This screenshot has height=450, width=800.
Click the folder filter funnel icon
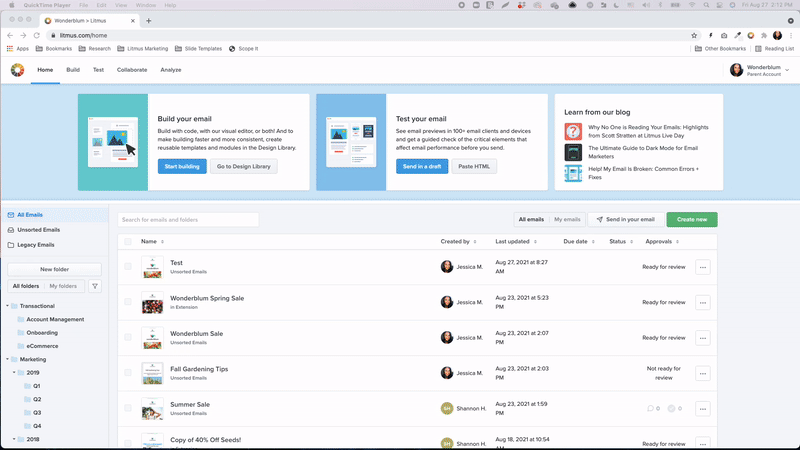(95, 286)
